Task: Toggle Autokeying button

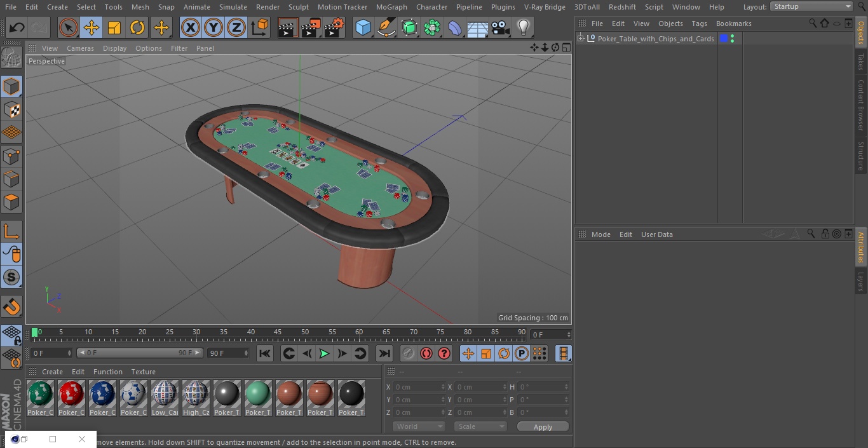Action: point(426,353)
